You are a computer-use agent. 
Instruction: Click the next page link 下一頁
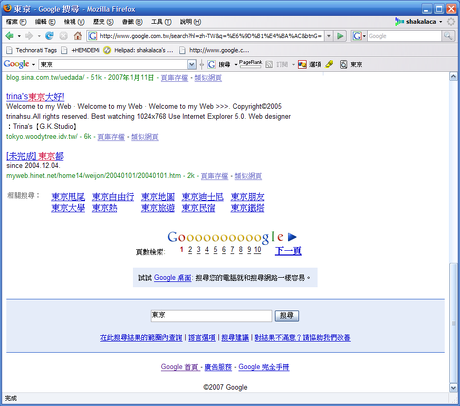[288, 250]
